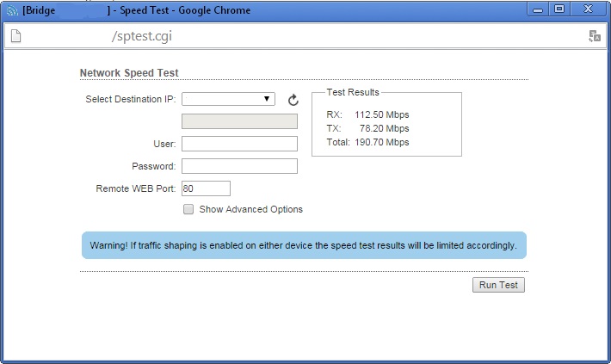This screenshot has height=364, width=611.
Task: Minimize the Speed Test window
Action: pos(539,9)
